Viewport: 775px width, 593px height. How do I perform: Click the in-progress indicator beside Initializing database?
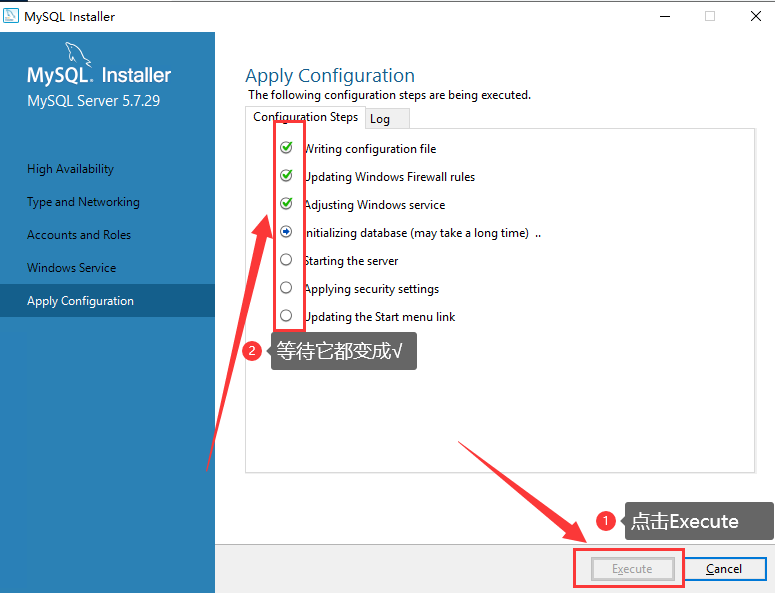(286, 231)
